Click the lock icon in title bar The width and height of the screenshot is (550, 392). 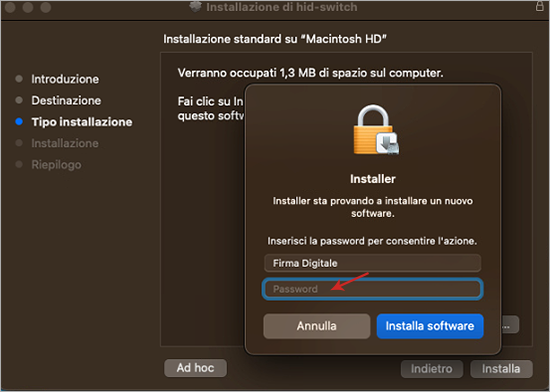[540, 7]
